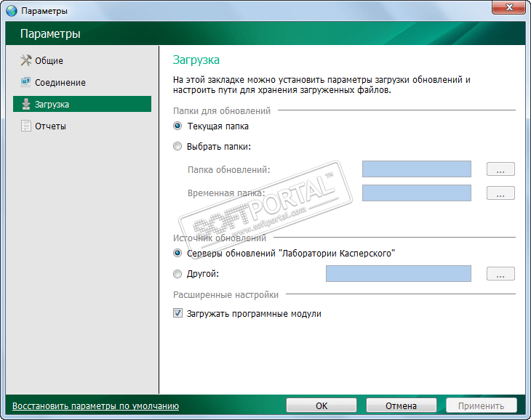
Task: Switch to the Соединение section
Action: tap(60, 83)
